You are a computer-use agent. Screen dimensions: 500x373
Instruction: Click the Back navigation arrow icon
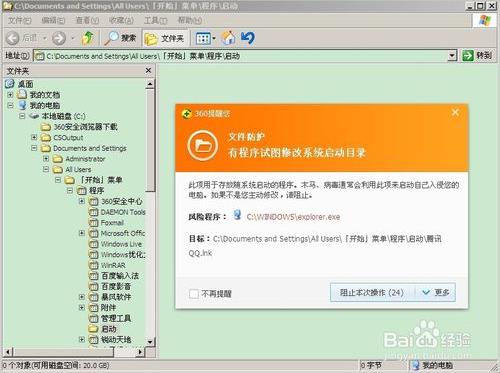[x=13, y=38]
